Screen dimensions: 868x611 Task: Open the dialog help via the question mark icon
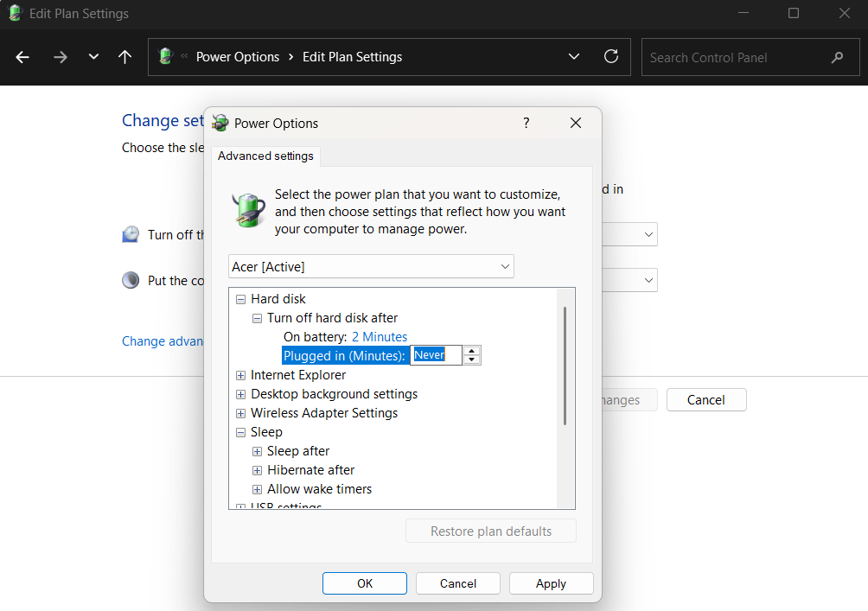(x=526, y=123)
